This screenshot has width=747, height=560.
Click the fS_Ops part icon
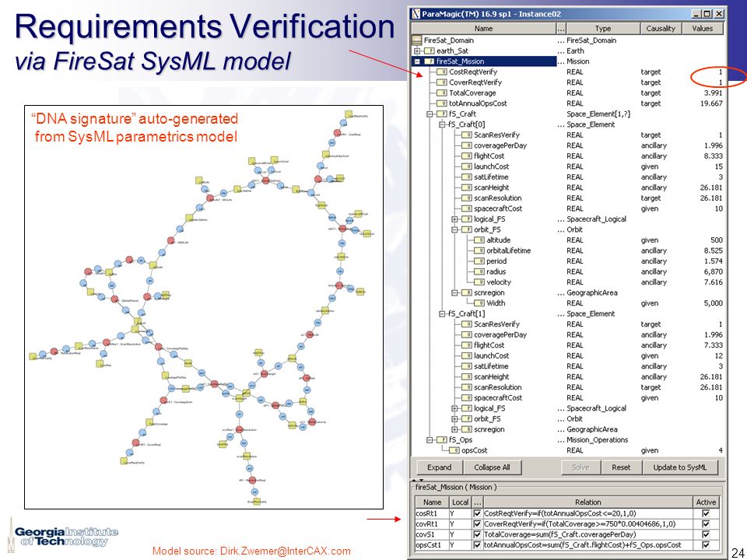click(x=441, y=439)
